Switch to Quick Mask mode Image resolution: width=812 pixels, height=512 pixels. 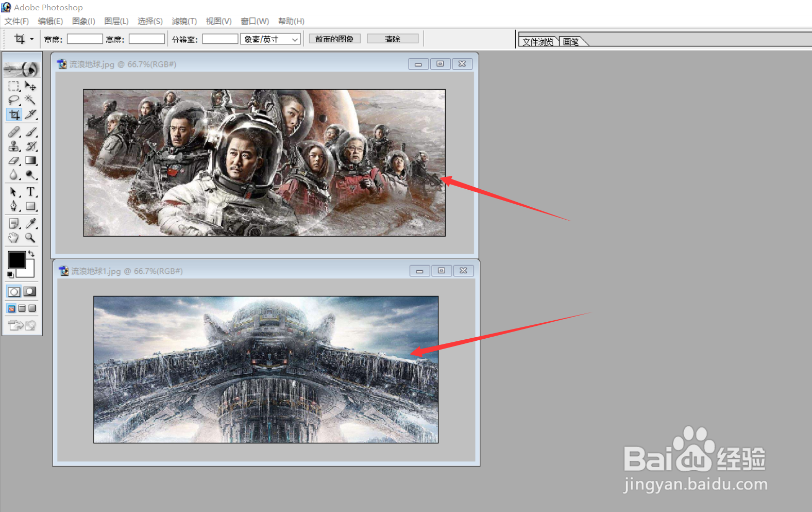click(30, 291)
